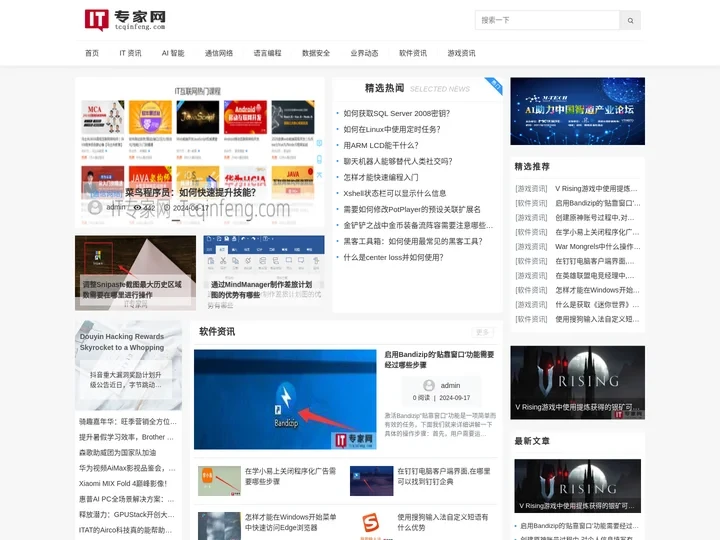Open 骁龙嘉年华 news link
Viewport: 720px width, 540px height.
pyautogui.click(x=128, y=422)
